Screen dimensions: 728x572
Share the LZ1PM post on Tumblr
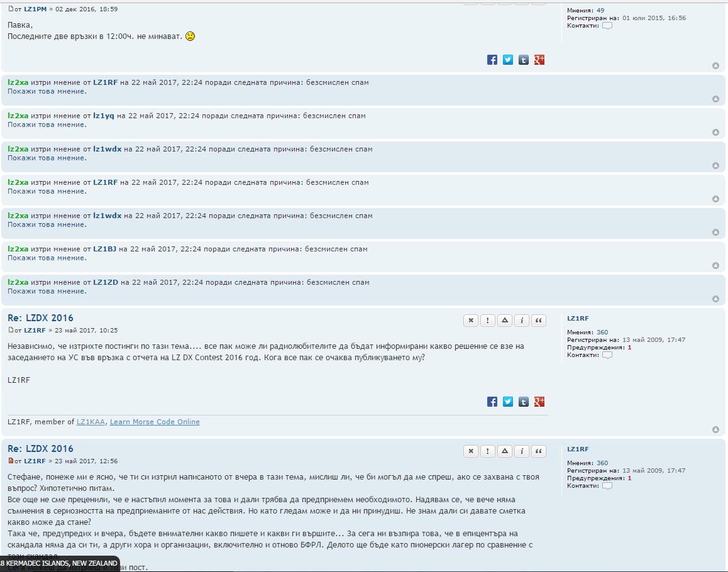(523, 60)
